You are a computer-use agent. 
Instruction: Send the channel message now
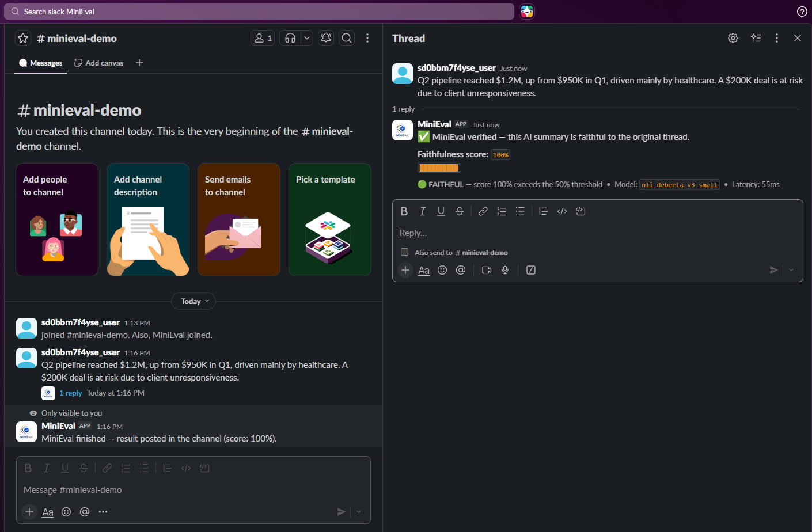pyautogui.click(x=341, y=512)
